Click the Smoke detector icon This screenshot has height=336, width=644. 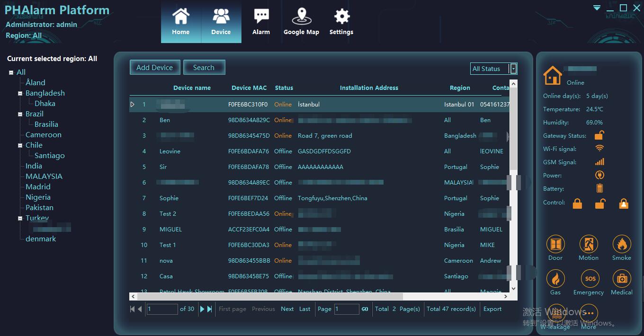coord(622,244)
